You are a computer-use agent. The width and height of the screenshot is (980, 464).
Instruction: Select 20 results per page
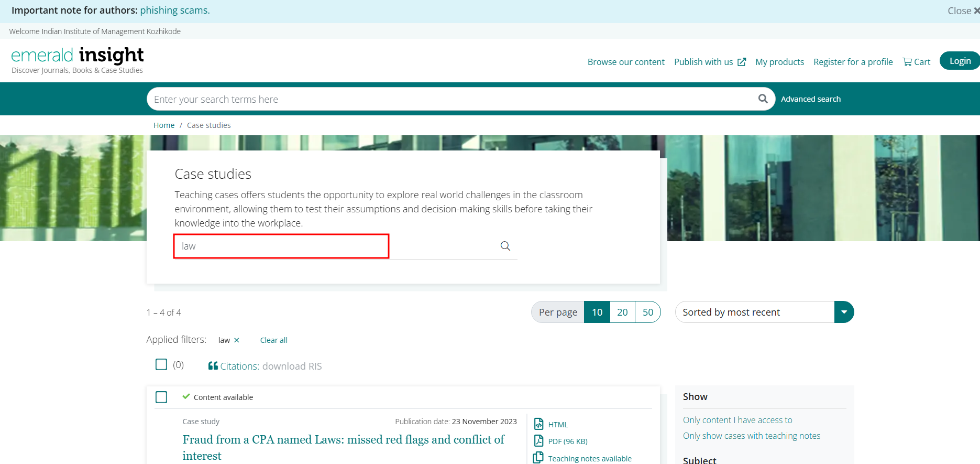coord(622,312)
